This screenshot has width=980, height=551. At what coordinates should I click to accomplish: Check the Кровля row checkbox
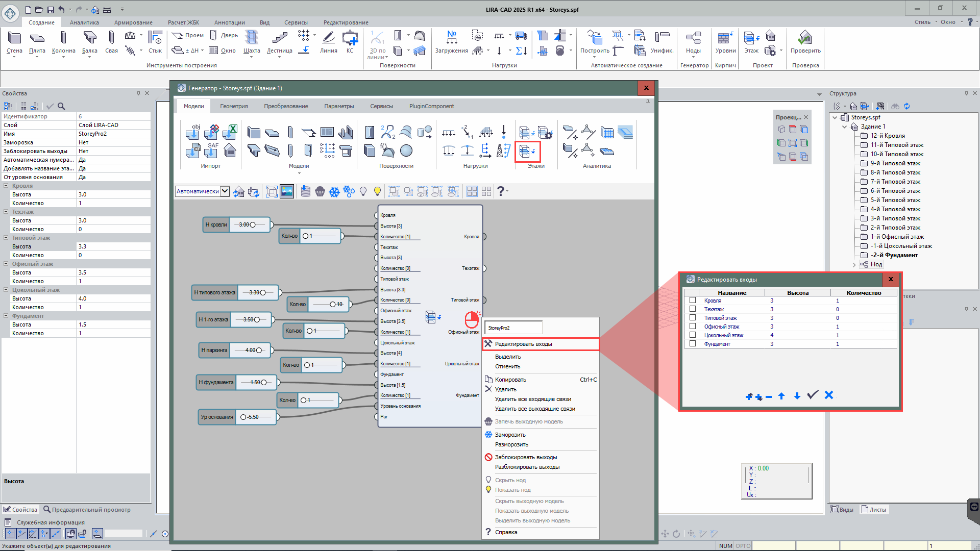pyautogui.click(x=693, y=300)
